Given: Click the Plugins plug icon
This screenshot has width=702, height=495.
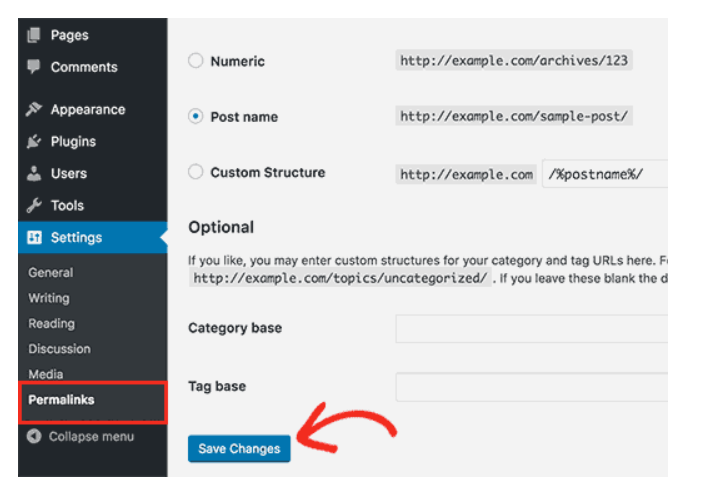Looking at the screenshot, I should 34,141.
